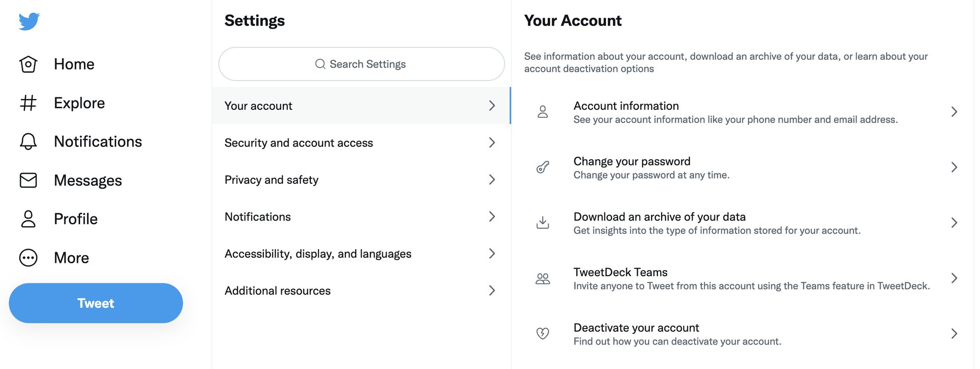Click the TweetDeck Teams people icon
980x369 pixels.
pos(543,278)
